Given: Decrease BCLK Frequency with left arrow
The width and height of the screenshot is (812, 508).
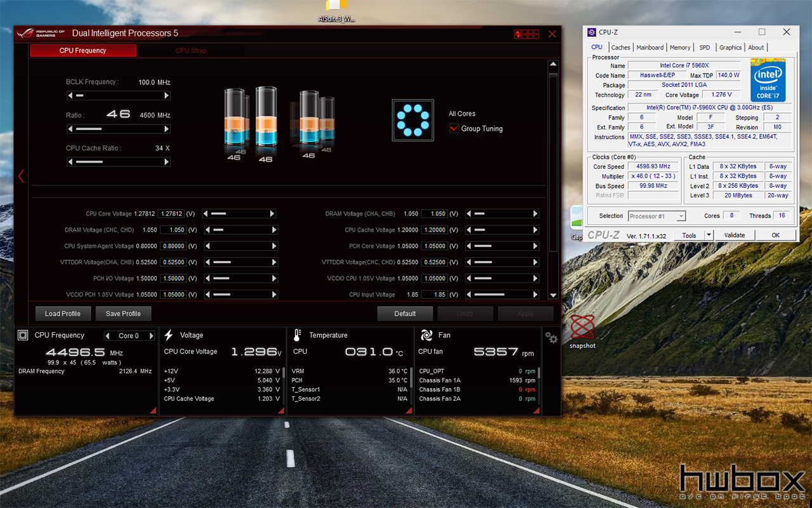Looking at the screenshot, I should point(70,95).
